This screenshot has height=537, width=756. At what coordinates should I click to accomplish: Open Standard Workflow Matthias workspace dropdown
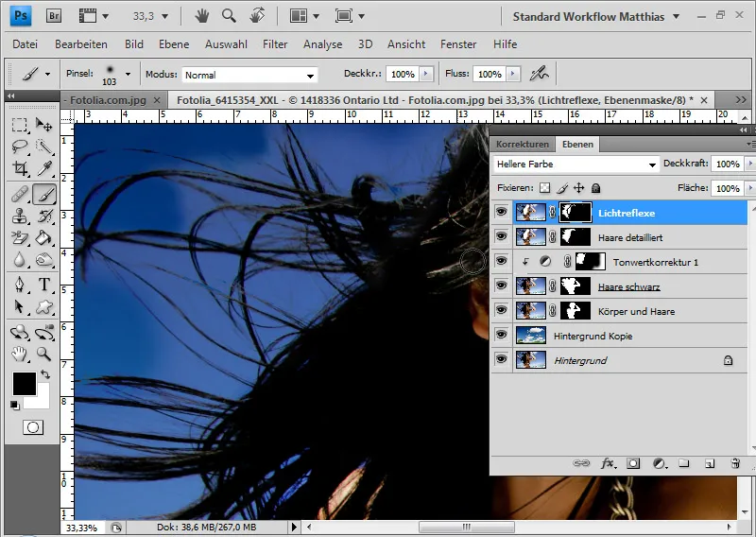pos(596,17)
